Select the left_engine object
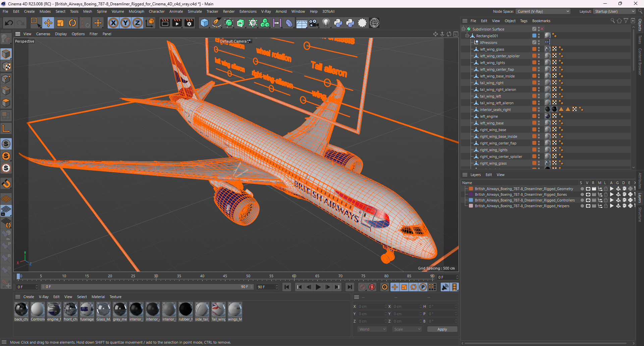This screenshot has height=346, width=644. [489, 116]
